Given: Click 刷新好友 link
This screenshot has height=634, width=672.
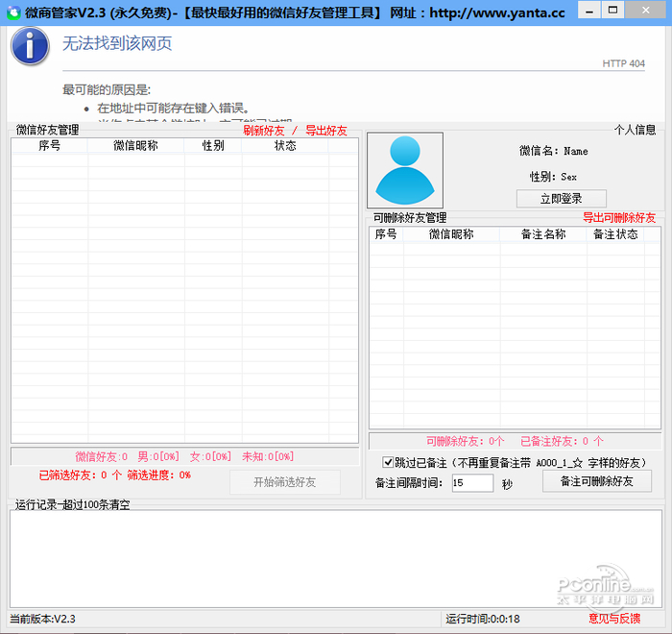Looking at the screenshot, I should pos(264,131).
